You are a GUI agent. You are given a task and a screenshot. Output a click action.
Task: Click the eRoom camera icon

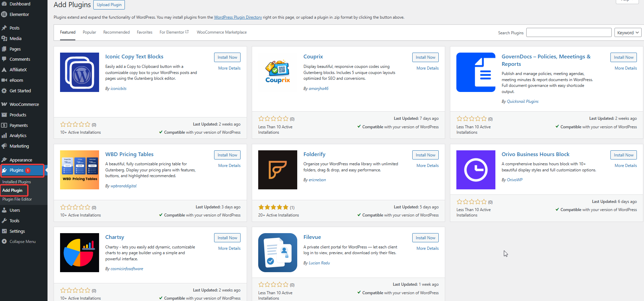pyautogui.click(x=4, y=80)
